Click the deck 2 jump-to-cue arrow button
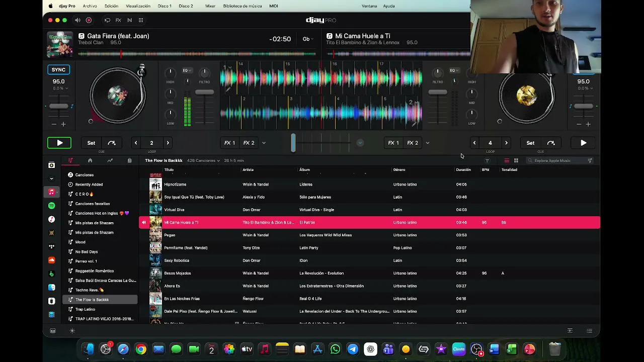This screenshot has height=362, width=644. click(x=551, y=143)
